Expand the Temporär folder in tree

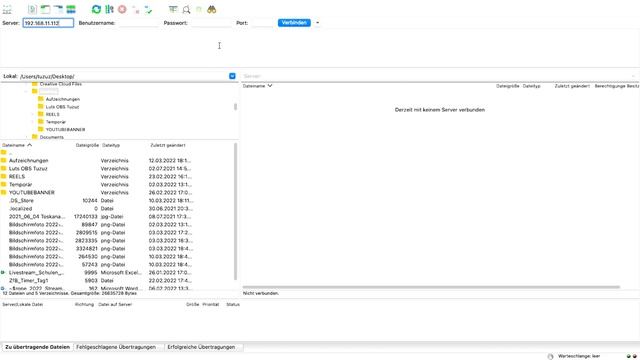33,122
